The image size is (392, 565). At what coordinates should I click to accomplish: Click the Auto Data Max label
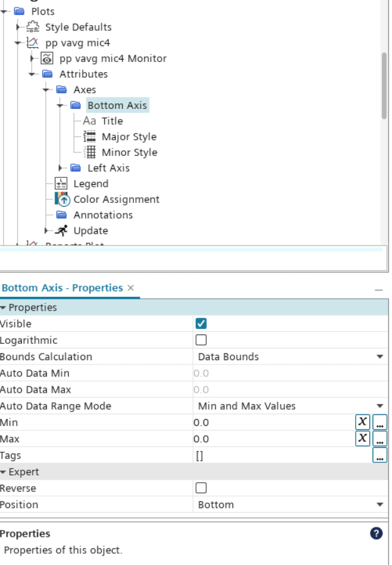(x=35, y=390)
